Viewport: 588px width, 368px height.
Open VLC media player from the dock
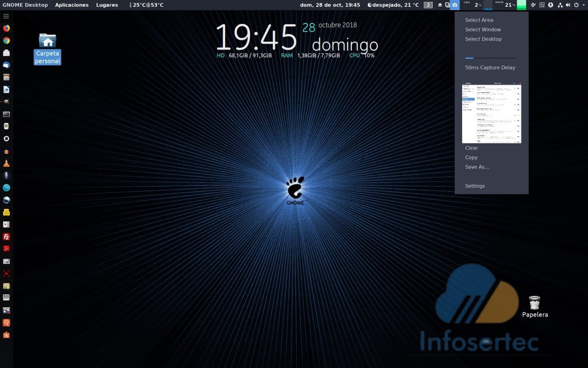[6, 163]
